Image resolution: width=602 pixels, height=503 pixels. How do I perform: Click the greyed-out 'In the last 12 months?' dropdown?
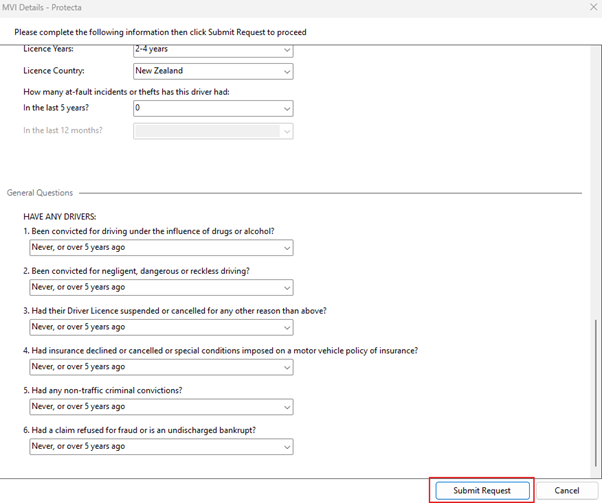[x=213, y=131]
